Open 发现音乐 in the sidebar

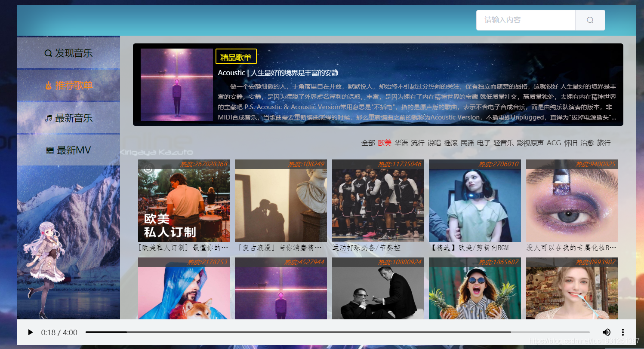coord(68,53)
